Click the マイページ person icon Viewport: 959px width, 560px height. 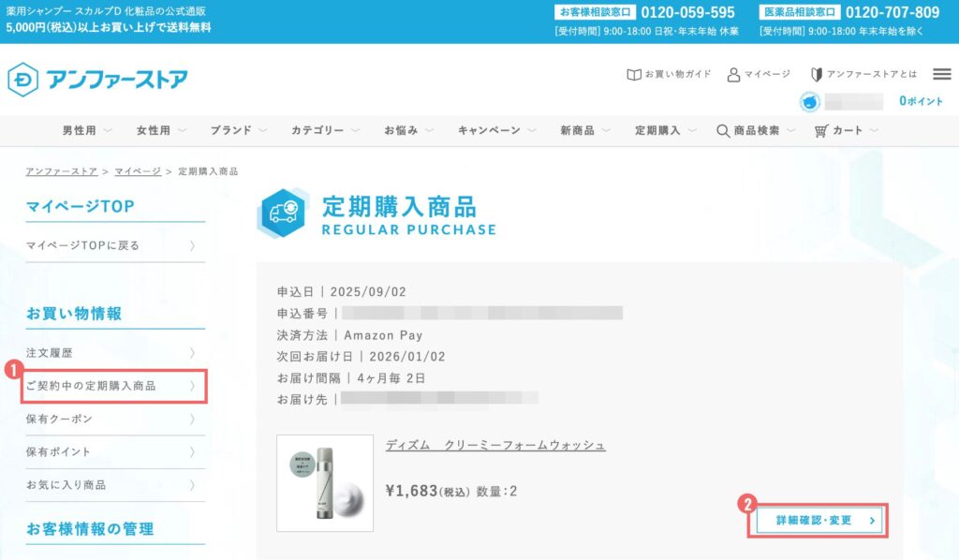(733, 75)
